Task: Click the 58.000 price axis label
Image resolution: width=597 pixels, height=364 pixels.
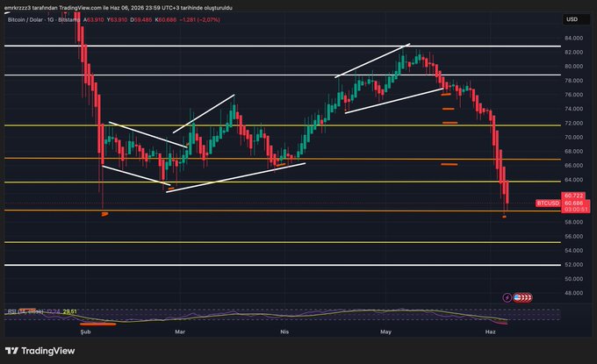Action: (x=574, y=222)
